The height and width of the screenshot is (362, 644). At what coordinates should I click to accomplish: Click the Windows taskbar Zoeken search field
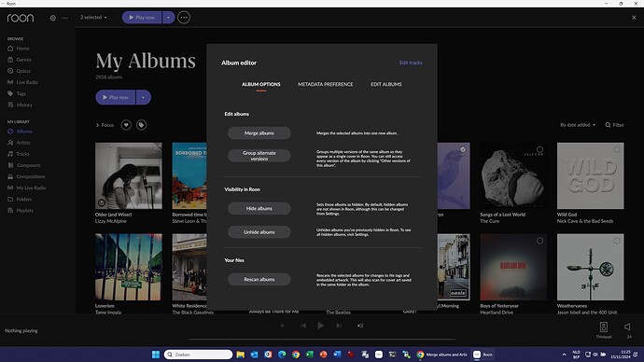pos(198,355)
